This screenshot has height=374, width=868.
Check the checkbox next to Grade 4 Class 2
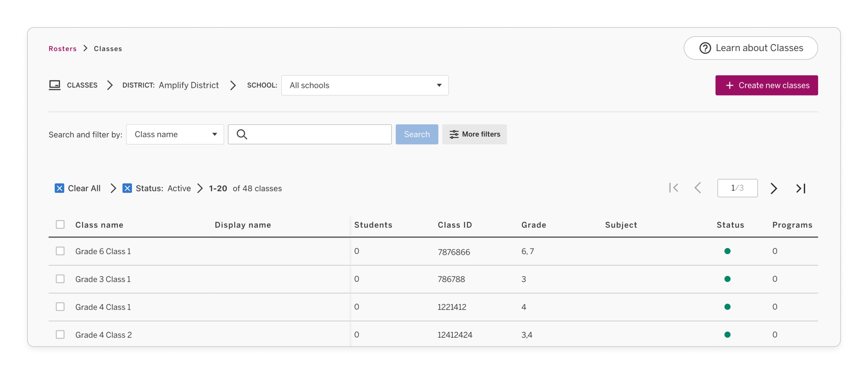tap(60, 334)
